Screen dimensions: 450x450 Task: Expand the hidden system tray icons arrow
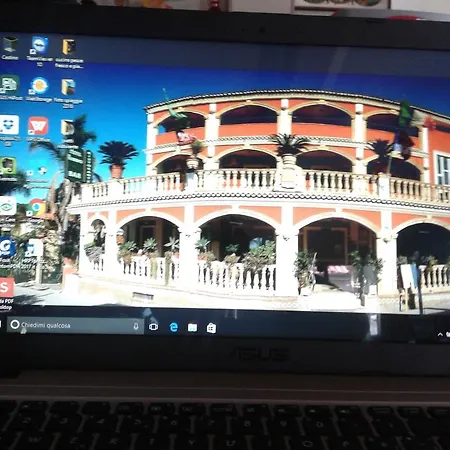440,334
